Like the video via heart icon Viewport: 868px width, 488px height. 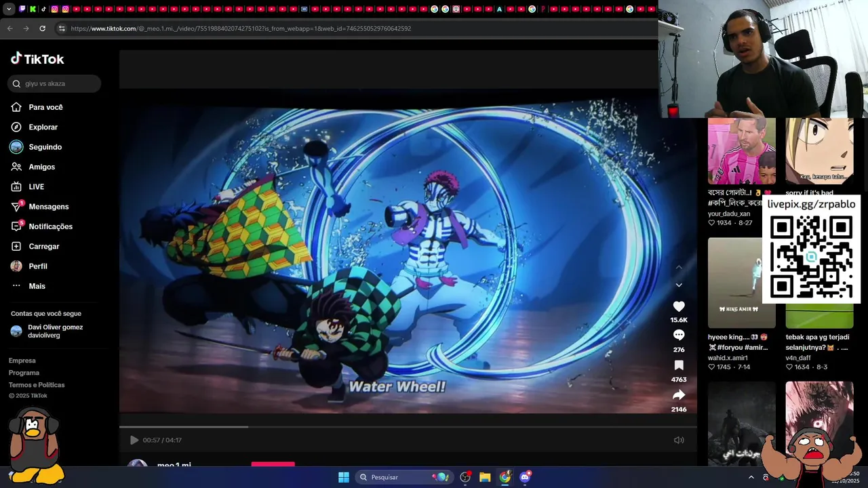tap(679, 306)
